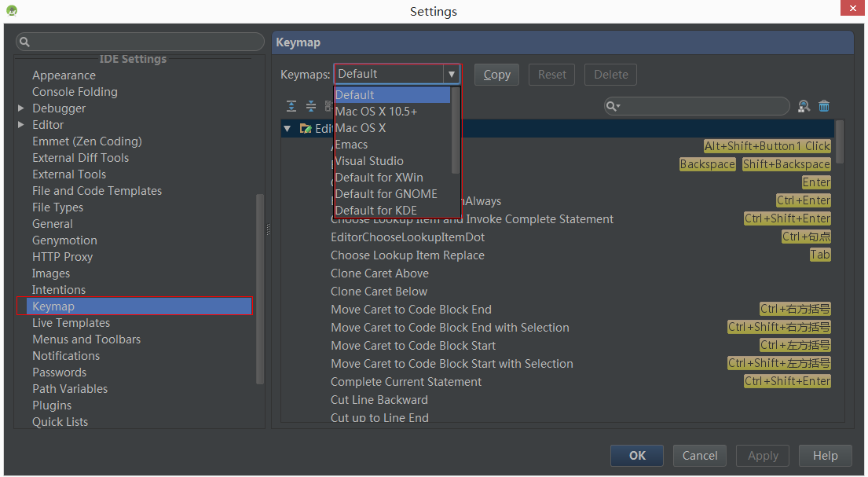Click the Collapse All icon in keymap toolbar
868x477 pixels.
coord(310,106)
